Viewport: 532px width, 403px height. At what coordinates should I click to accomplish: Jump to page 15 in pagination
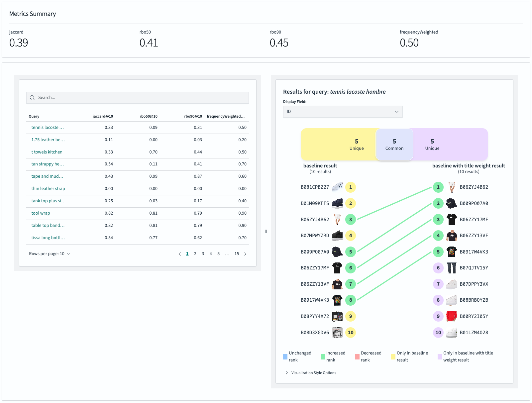237,253
